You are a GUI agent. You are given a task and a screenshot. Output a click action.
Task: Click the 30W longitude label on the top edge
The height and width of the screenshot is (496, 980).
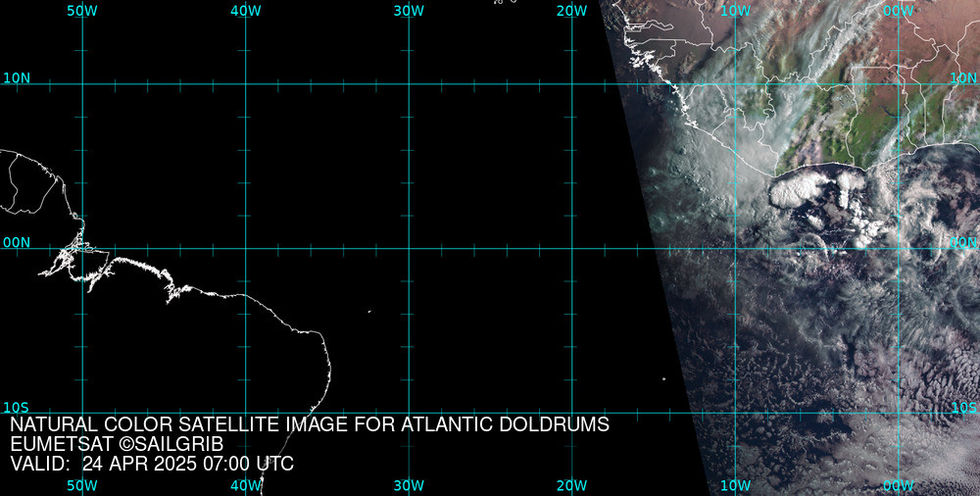click(409, 11)
